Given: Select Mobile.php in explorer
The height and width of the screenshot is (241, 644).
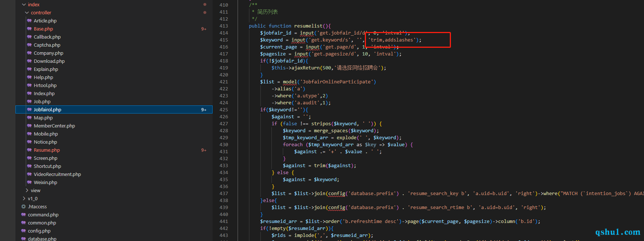Looking at the screenshot, I should pyautogui.click(x=46, y=134).
